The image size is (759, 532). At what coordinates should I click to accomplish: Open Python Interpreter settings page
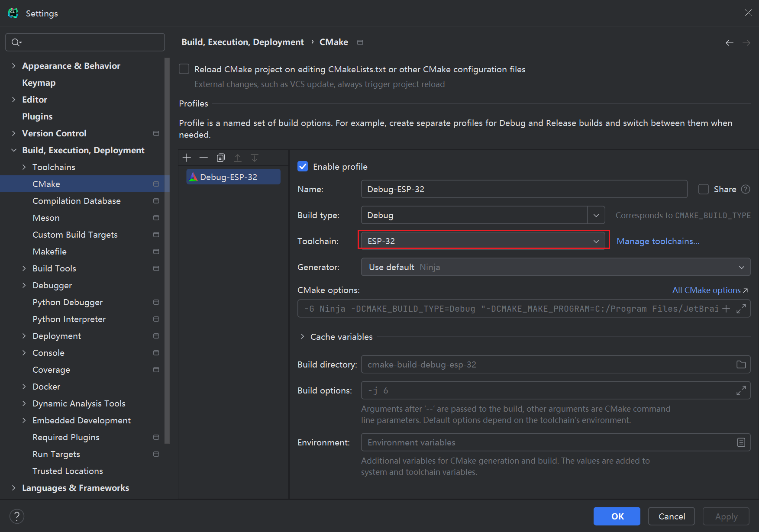tap(69, 319)
